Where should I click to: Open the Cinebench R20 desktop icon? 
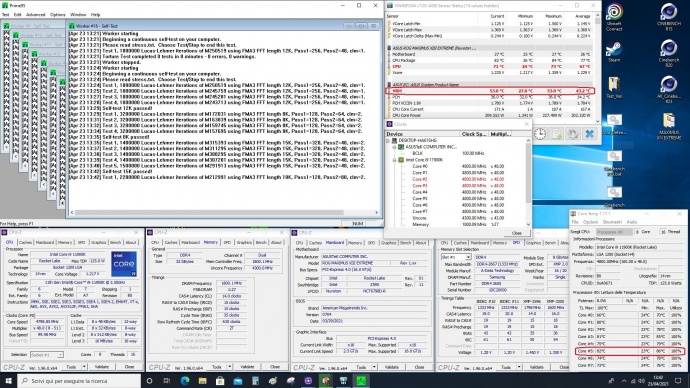pyautogui.click(x=668, y=53)
